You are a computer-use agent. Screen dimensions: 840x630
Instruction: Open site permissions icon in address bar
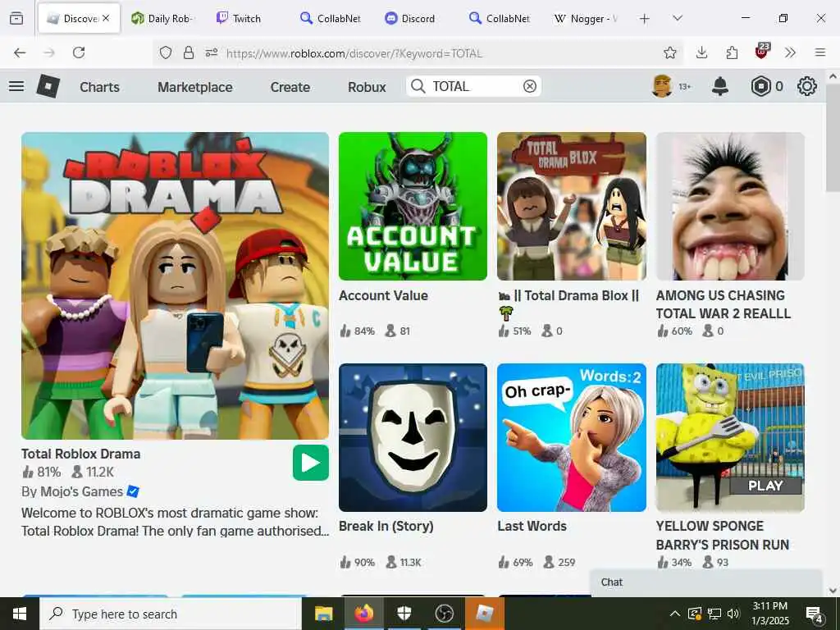pyautogui.click(x=212, y=52)
